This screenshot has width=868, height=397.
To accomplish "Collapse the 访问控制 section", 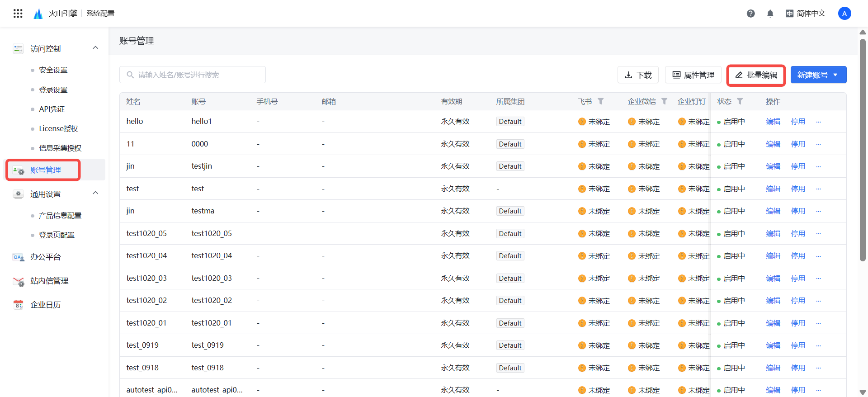I will [95, 48].
